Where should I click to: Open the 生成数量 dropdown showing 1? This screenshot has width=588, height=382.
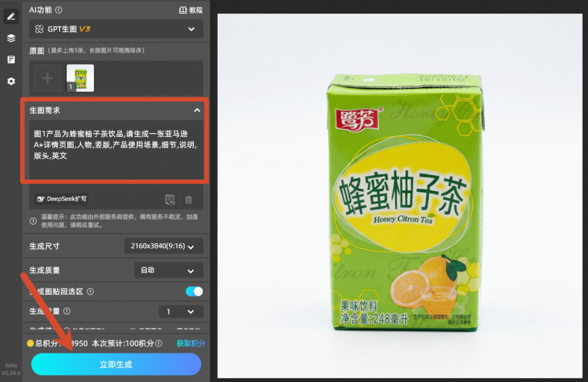(181, 311)
